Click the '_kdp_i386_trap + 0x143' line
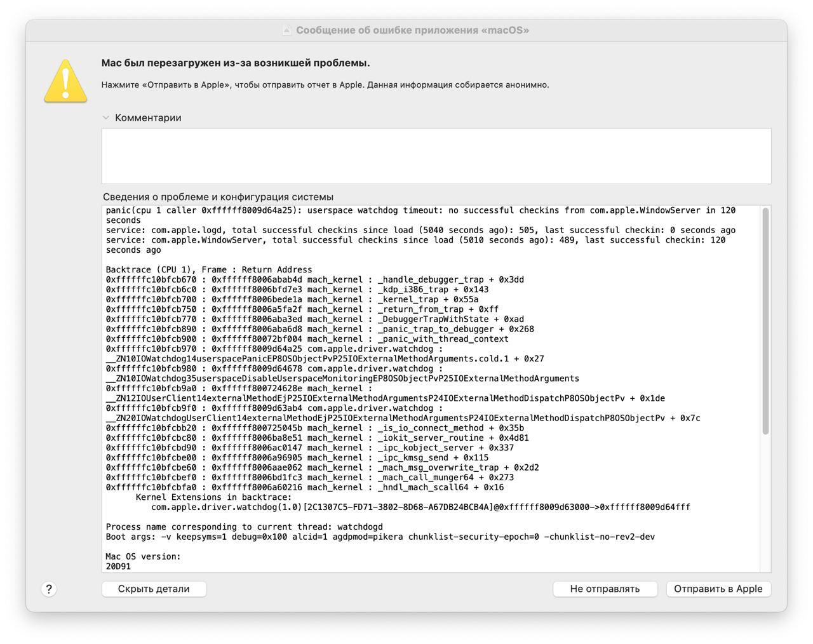The height and width of the screenshot is (644, 813). (x=297, y=290)
